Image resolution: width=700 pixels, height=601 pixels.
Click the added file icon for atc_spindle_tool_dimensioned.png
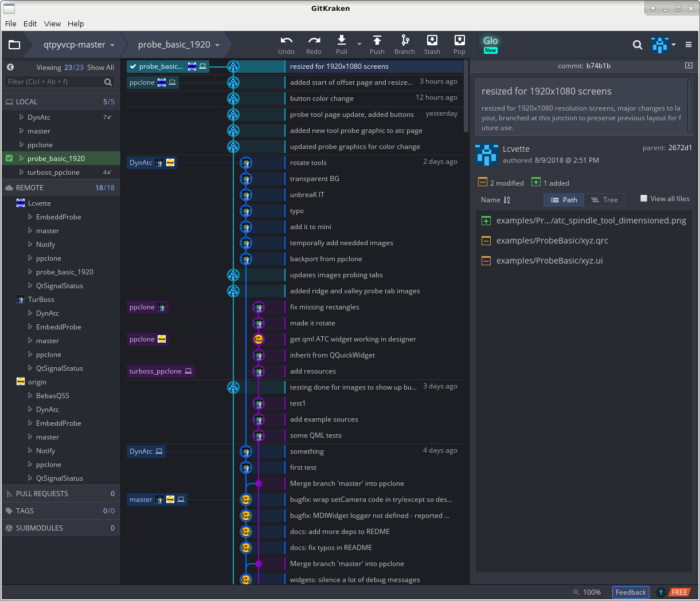[x=486, y=221]
